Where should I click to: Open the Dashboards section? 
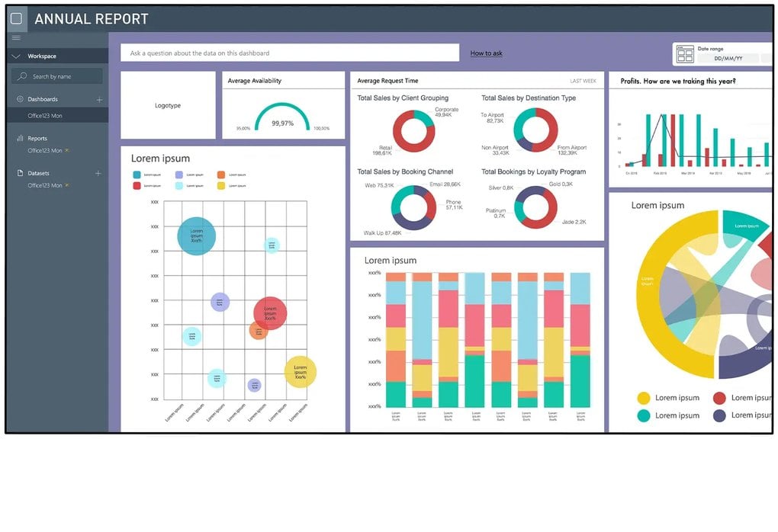coord(43,99)
